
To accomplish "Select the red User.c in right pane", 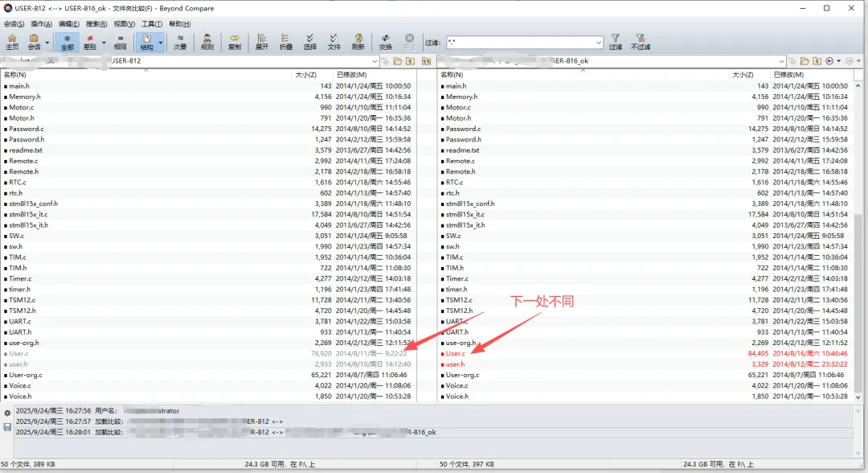I will click(456, 353).
